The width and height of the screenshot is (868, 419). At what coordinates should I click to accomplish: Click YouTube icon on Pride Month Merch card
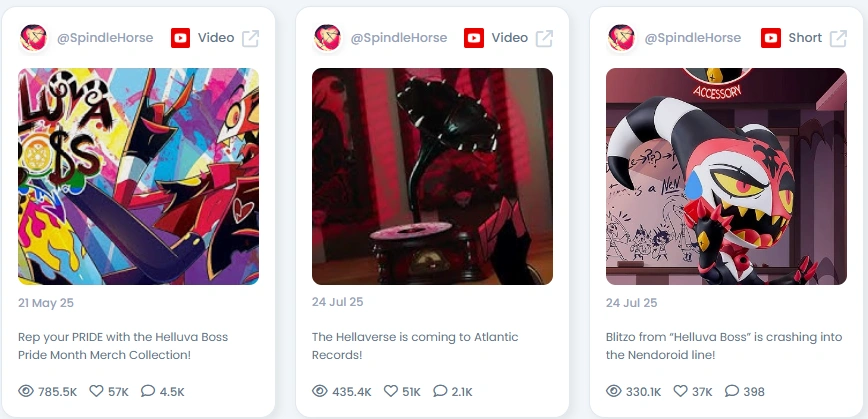[x=180, y=38]
